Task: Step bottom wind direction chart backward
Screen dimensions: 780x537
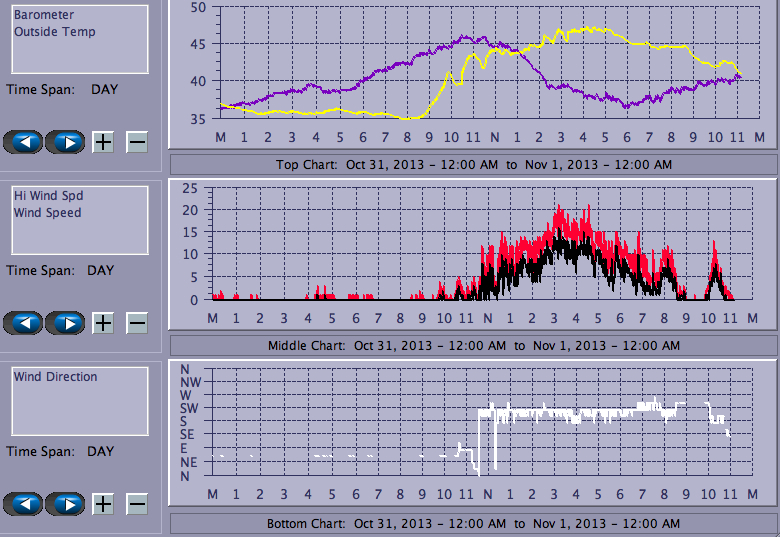Action: pos(24,504)
